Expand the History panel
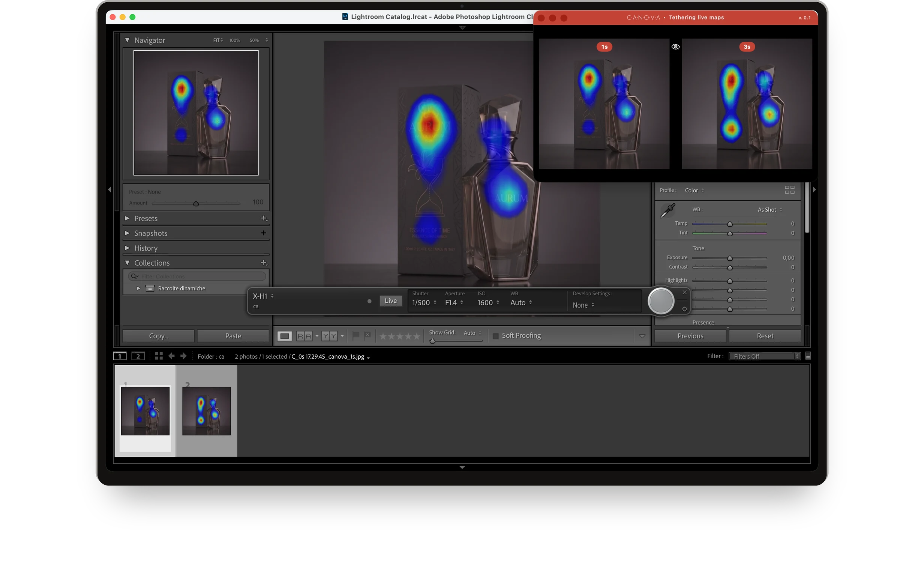Image resolution: width=924 pixels, height=574 pixels. [127, 248]
